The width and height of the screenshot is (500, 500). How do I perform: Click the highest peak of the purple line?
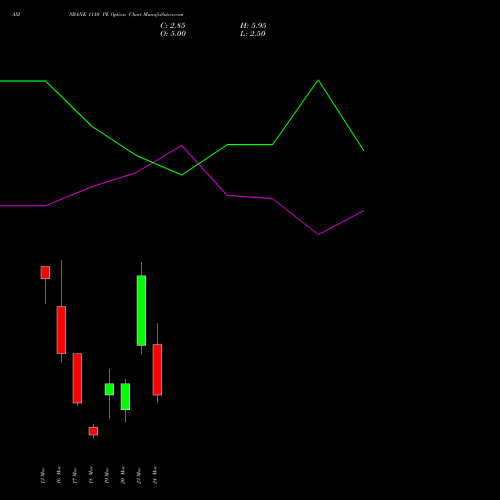pyautogui.click(x=182, y=145)
